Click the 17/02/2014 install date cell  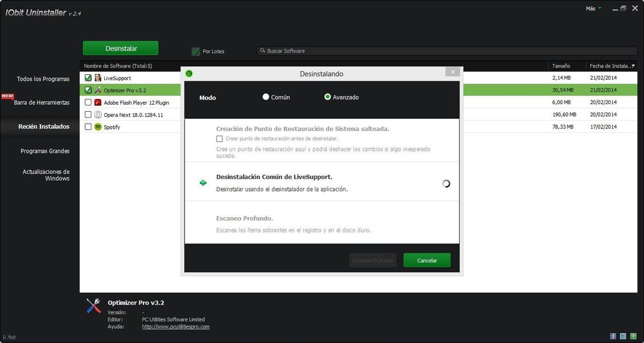pyautogui.click(x=604, y=127)
